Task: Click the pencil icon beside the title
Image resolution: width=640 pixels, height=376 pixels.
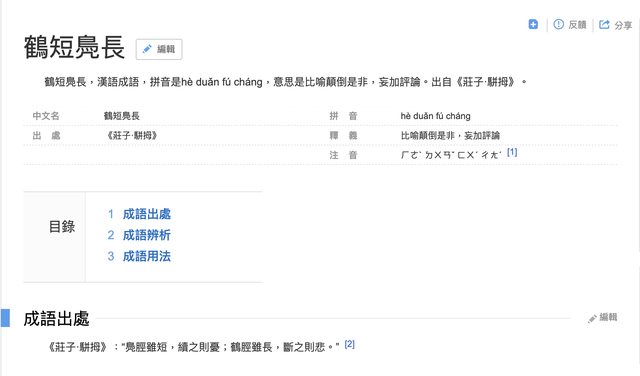Action: pos(147,49)
